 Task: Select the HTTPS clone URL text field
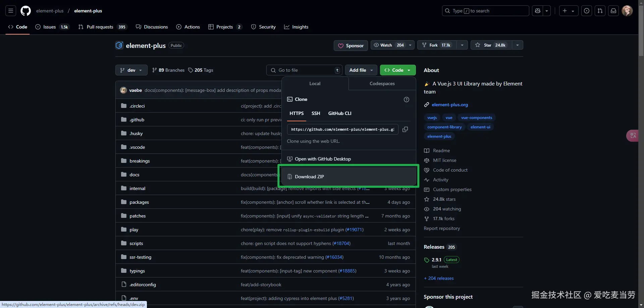tap(343, 129)
